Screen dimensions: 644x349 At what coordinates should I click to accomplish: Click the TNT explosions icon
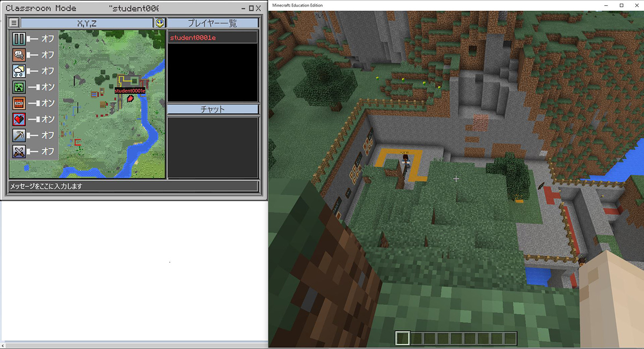coord(18,103)
